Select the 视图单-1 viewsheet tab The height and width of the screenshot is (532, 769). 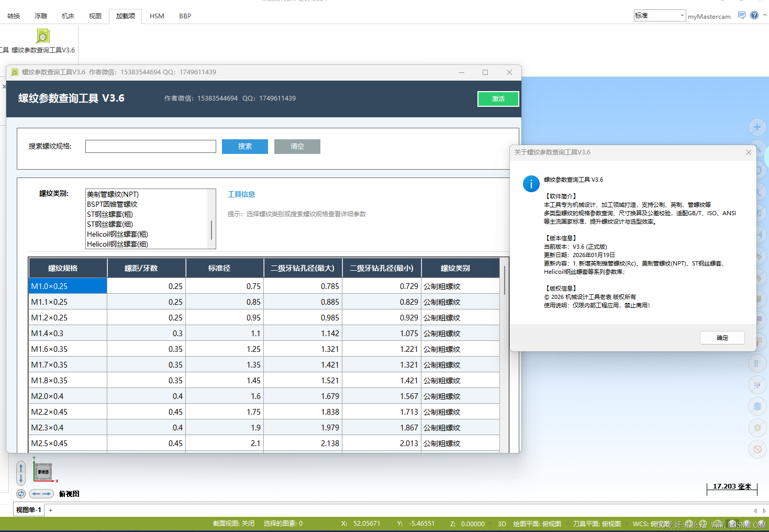pos(29,510)
